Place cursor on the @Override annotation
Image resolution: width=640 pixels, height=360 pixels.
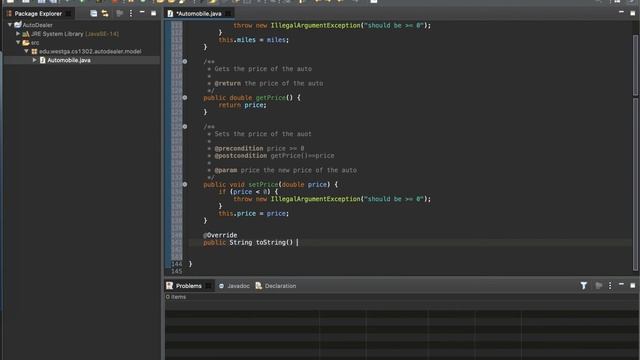(220, 235)
